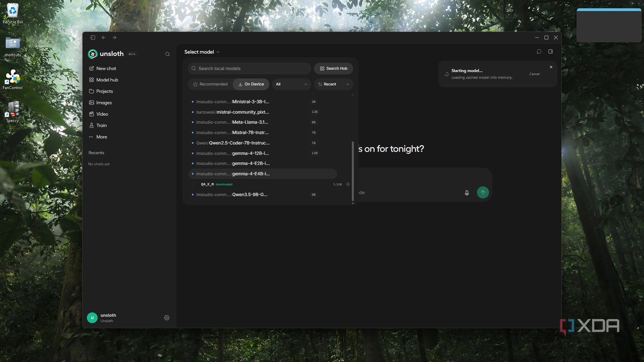Click the 5.3 GB size label
This screenshot has height=362, width=644.
click(x=338, y=185)
